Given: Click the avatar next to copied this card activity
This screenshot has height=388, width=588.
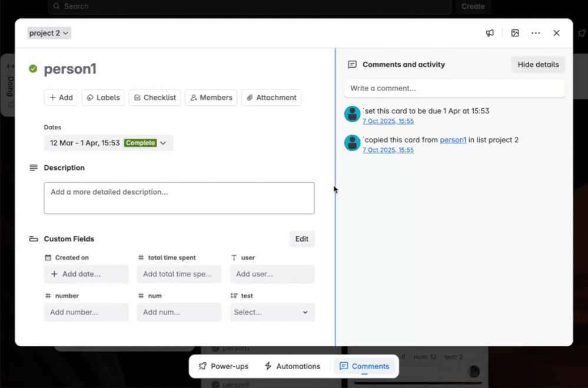Looking at the screenshot, I should point(352,143).
